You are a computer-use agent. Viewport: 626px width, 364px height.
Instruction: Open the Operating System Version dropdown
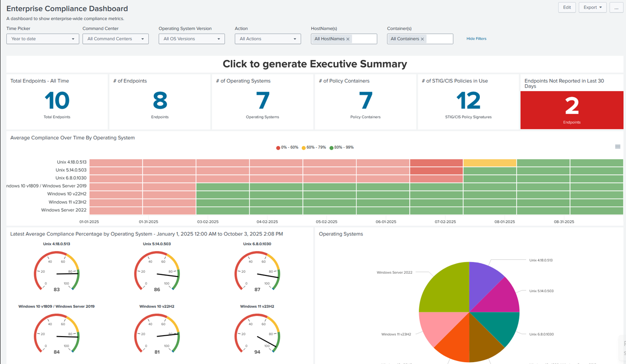coord(192,39)
